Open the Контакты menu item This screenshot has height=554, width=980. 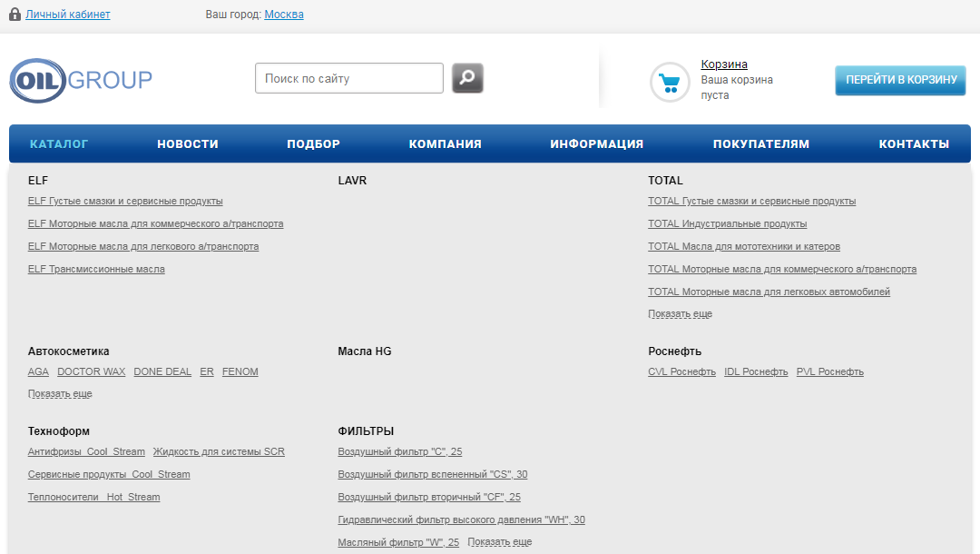pyautogui.click(x=914, y=143)
